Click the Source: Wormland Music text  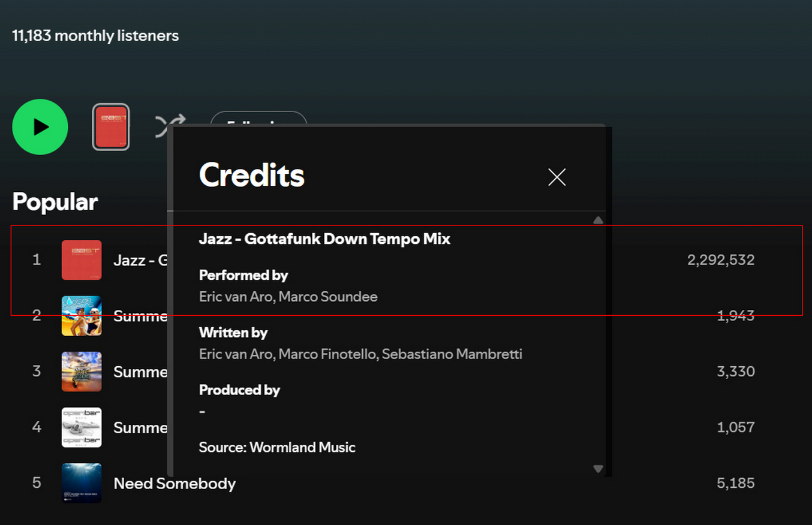tap(277, 448)
